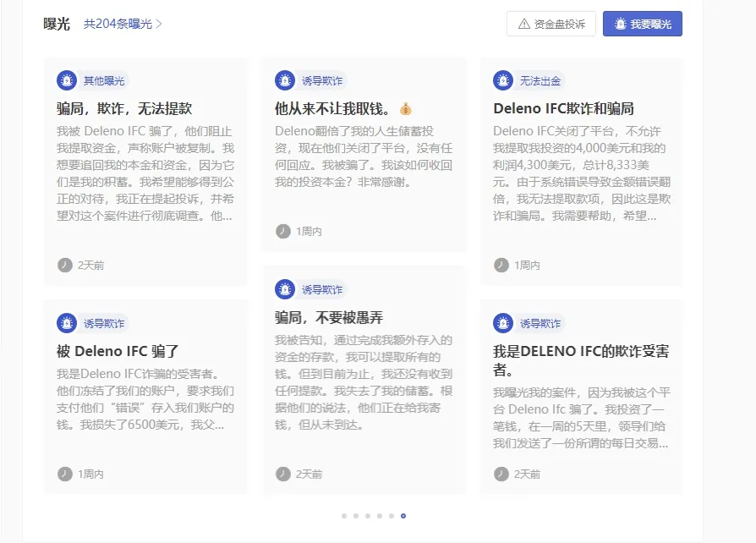Select 诱导欺诈 tag on 他从来不让我取钱 card
The width and height of the screenshot is (756, 543).
[322, 80]
